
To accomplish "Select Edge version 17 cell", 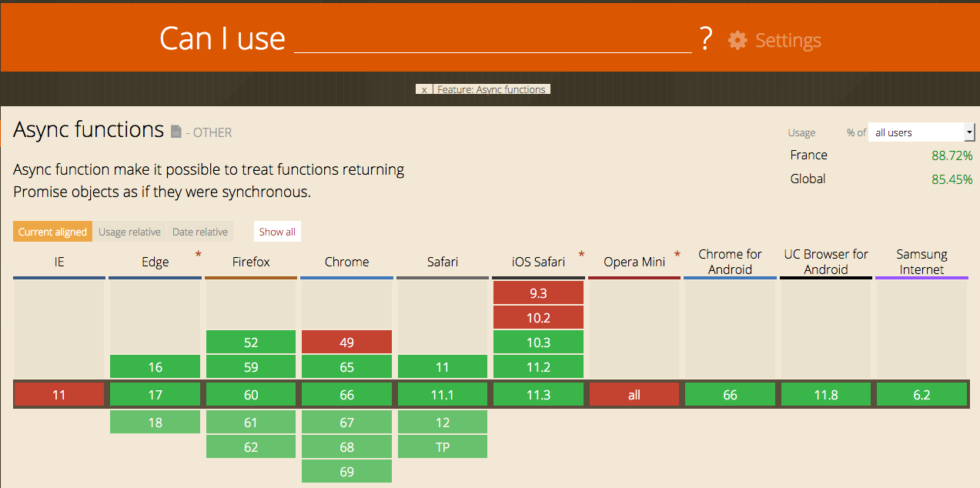I will [155, 395].
